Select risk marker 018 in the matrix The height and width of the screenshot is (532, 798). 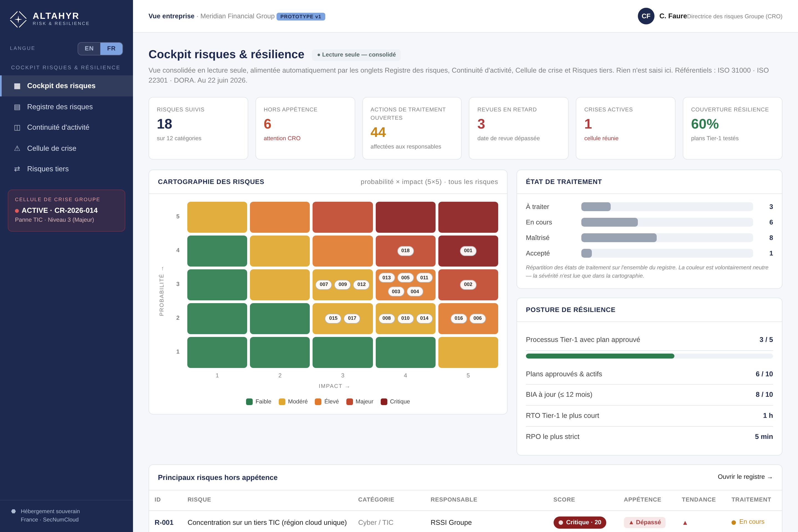point(405,251)
